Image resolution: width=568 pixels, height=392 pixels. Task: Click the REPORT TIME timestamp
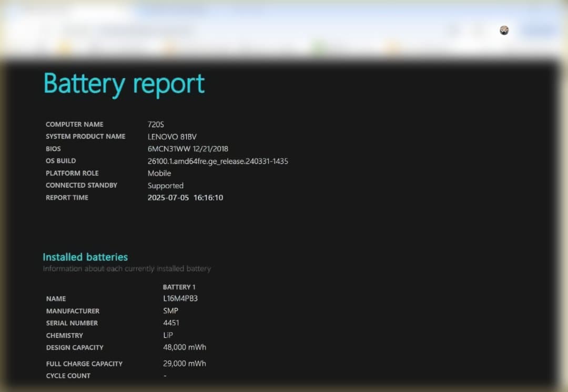click(185, 198)
